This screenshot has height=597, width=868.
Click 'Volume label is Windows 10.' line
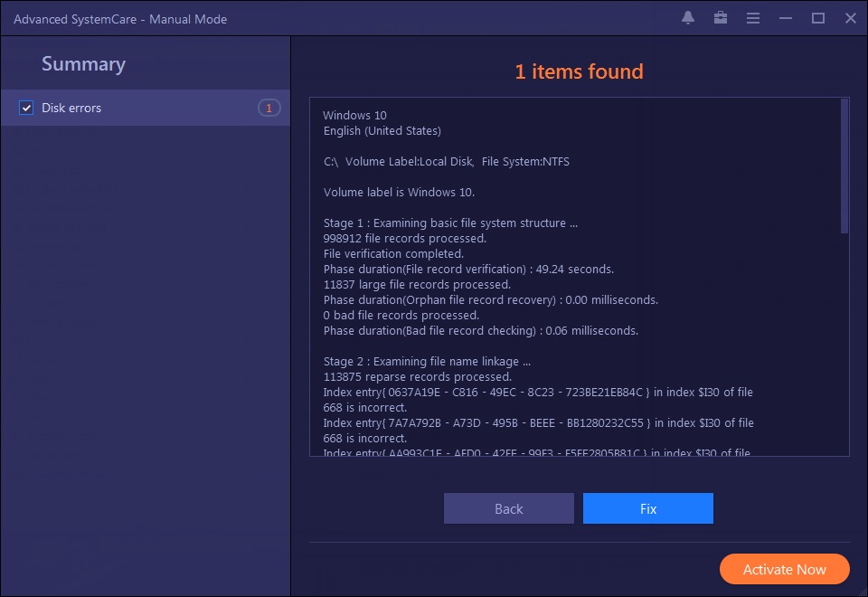[x=399, y=192]
